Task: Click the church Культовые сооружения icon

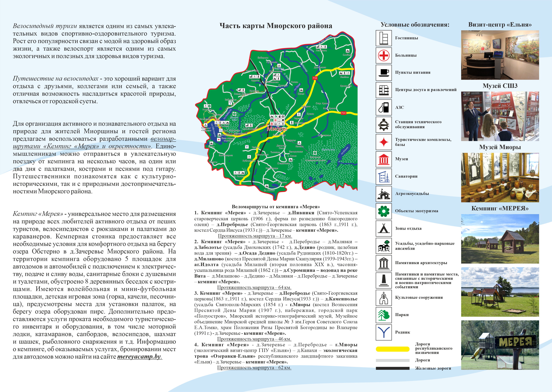Action: (x=384, y=298)
